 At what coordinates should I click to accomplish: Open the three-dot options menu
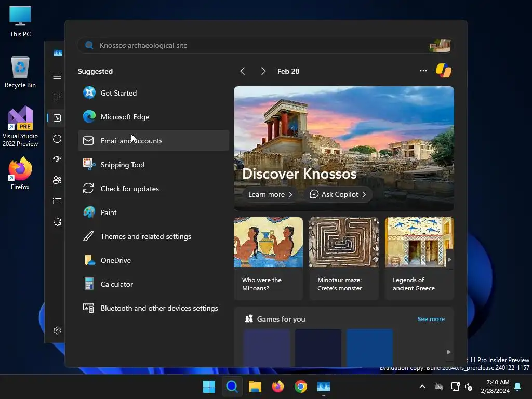tap(423, 71)
